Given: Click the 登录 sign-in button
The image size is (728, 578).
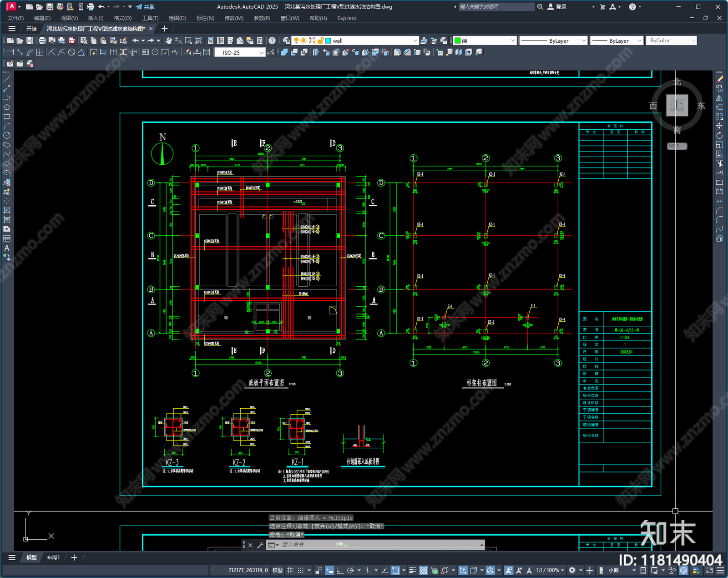Looking at the screenshot, I should 557,7.
